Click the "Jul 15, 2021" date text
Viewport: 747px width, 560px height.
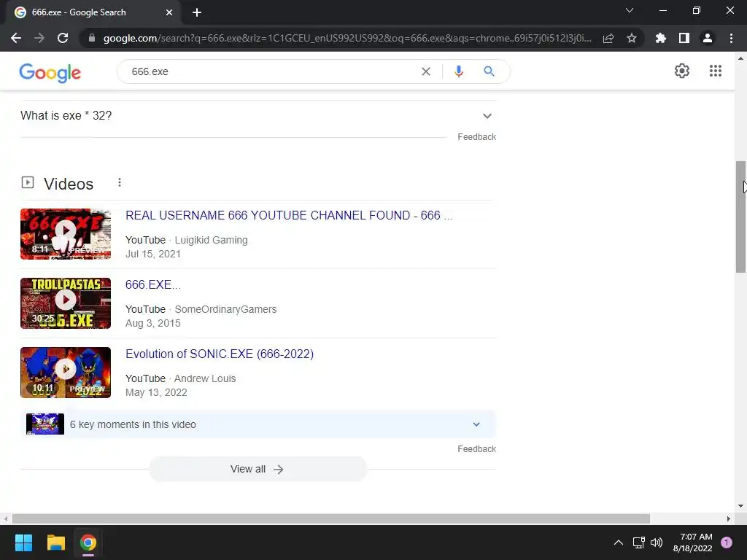[153, 254]
